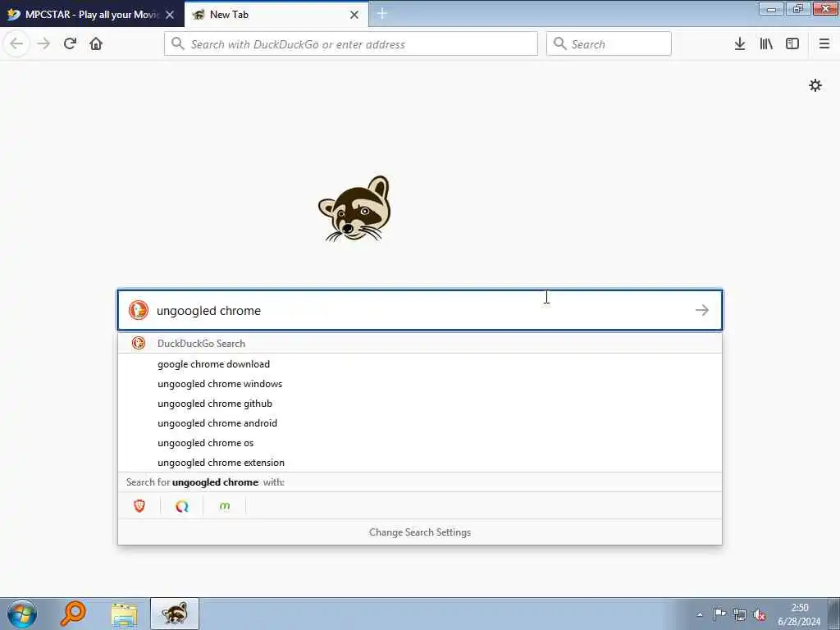
Task: Open the Windows Start menu
Action: click(x=22, y=614)
